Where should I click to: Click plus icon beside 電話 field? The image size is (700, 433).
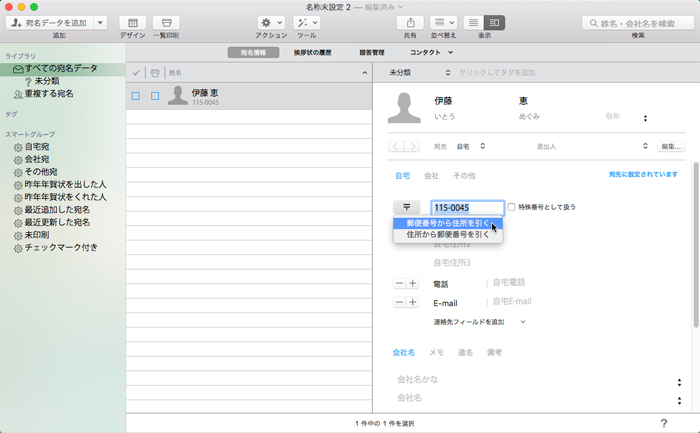tap(412, 284)
